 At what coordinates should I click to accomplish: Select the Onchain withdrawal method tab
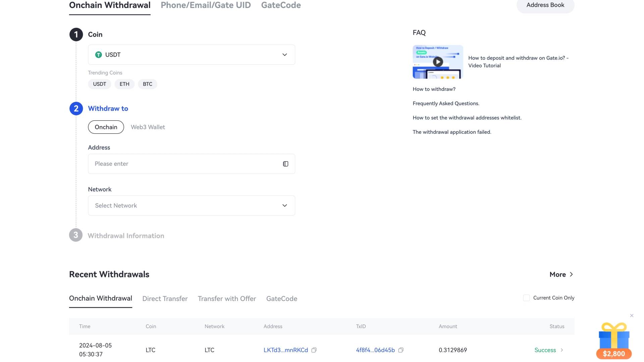pos(109,6)
